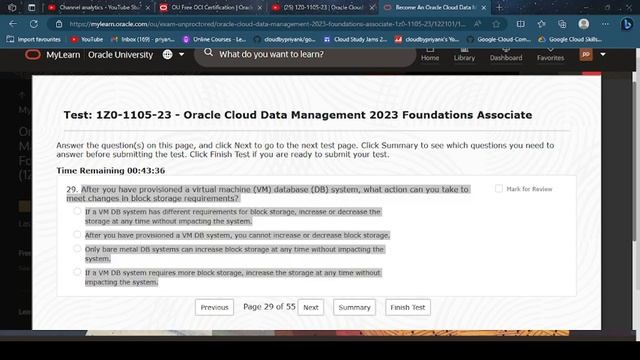
Task: Click the Next button
Action: pos(311,307)
